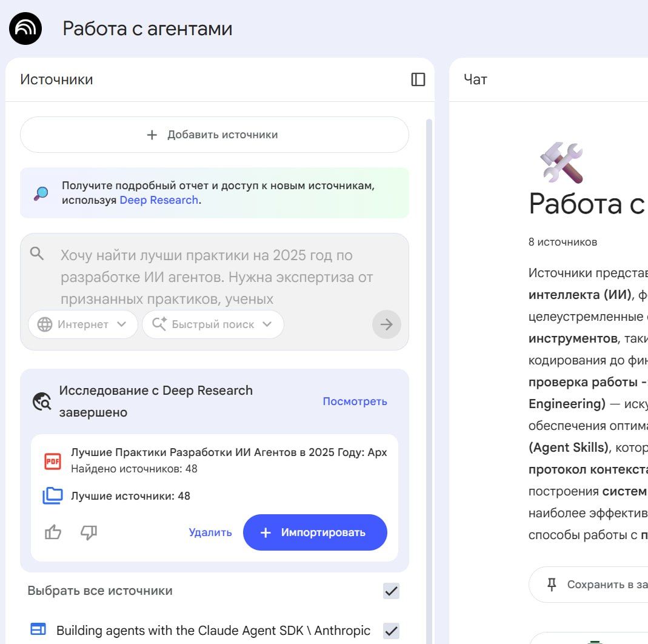Click the Импортировать button
Image resolution: width=648 pixels, height=644 pixels.
[x=315, y=532]
